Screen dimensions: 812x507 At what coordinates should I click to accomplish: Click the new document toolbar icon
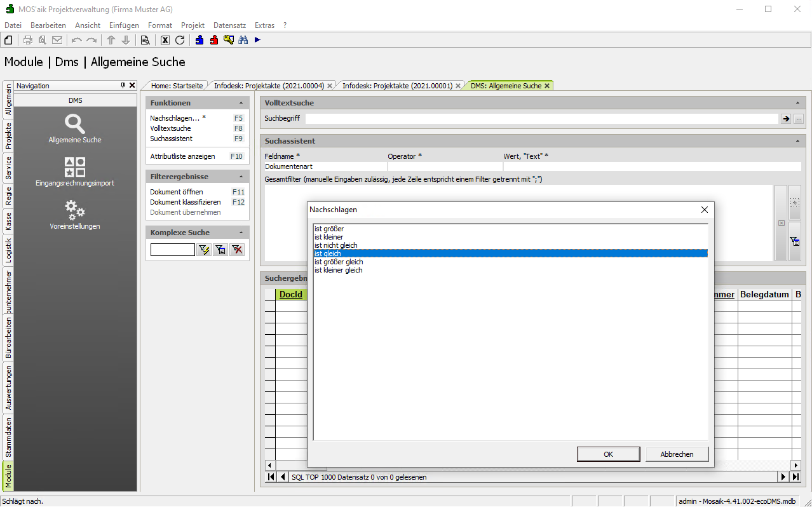(8, 40)
